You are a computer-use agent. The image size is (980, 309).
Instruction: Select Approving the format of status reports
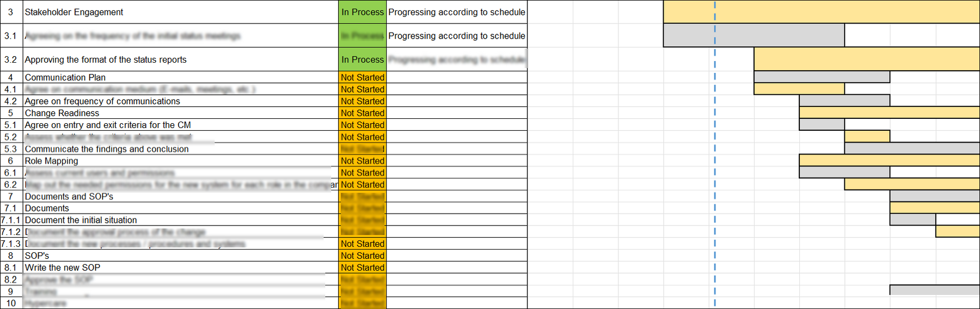[180, 59]
